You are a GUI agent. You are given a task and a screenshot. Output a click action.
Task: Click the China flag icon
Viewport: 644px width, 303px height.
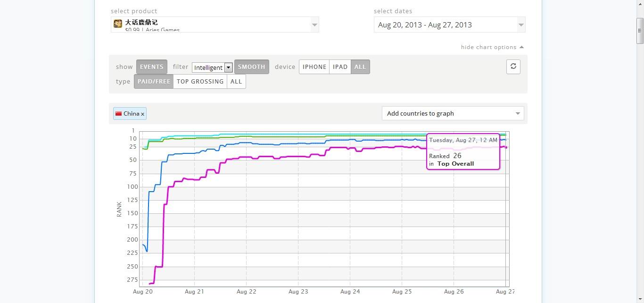coord(119,113)
